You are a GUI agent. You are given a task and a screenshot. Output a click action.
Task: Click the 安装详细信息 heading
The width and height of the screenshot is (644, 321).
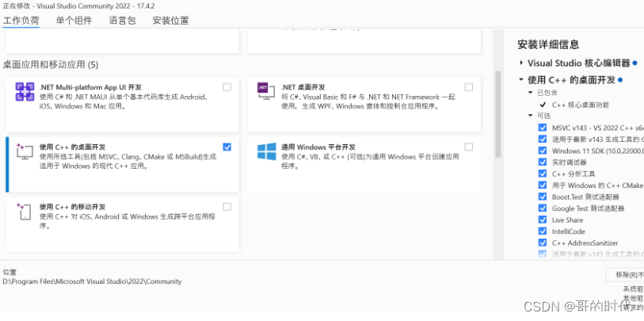(548, 44)
